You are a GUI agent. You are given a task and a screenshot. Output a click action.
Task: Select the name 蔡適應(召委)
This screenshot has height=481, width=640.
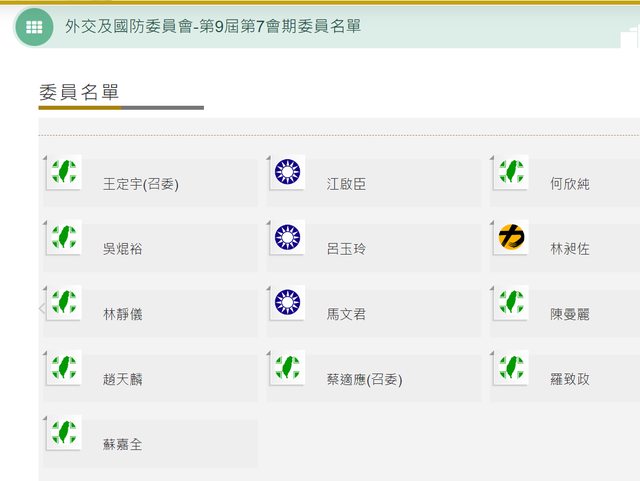point(364,380)
